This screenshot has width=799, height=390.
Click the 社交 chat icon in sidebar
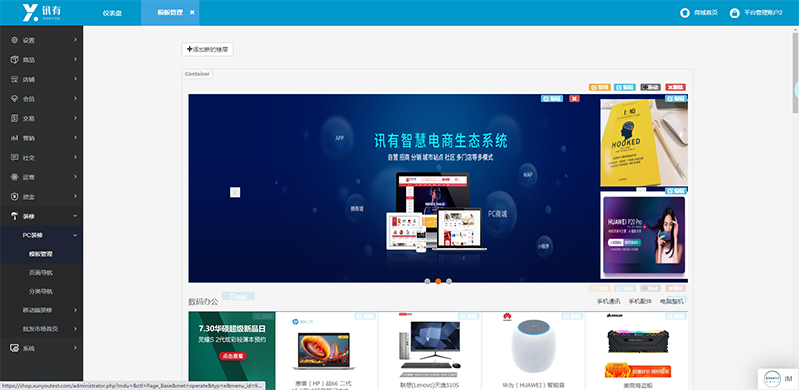click(x=14, y=158)
